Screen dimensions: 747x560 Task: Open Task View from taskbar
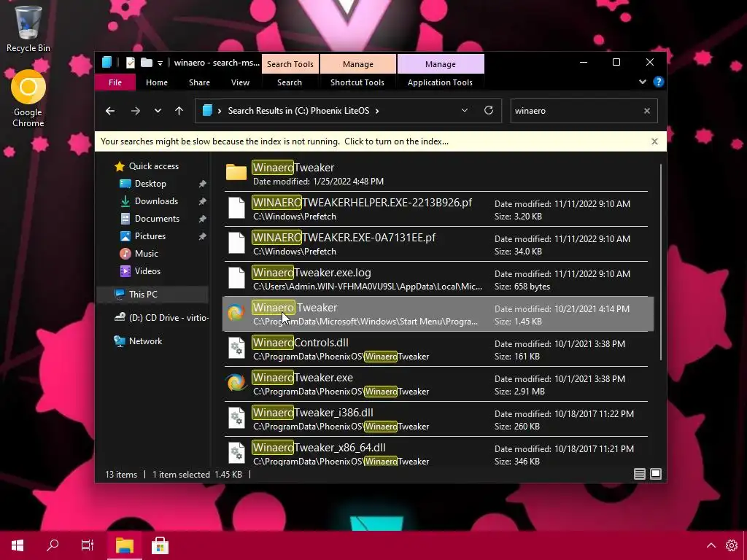[88, 545]
